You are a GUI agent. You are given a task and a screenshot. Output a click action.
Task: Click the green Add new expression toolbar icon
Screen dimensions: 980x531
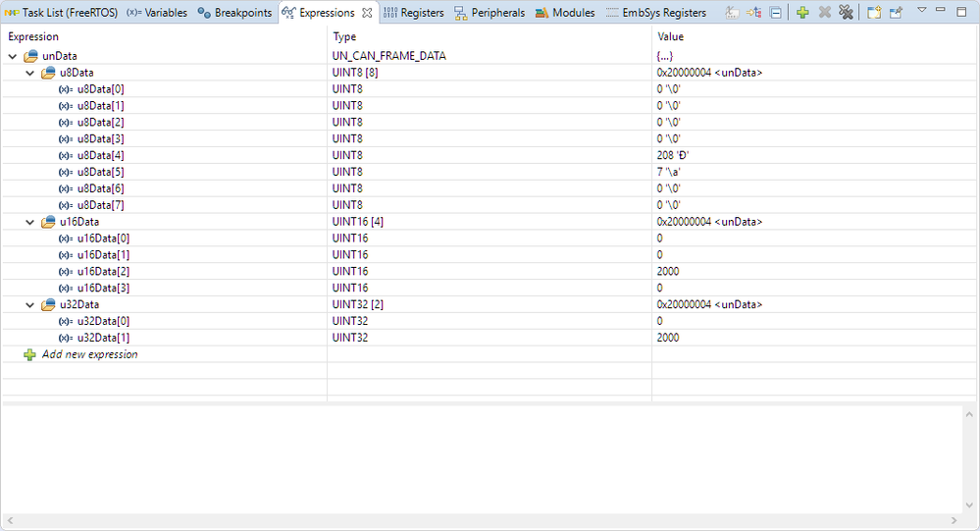coord(802,13)
